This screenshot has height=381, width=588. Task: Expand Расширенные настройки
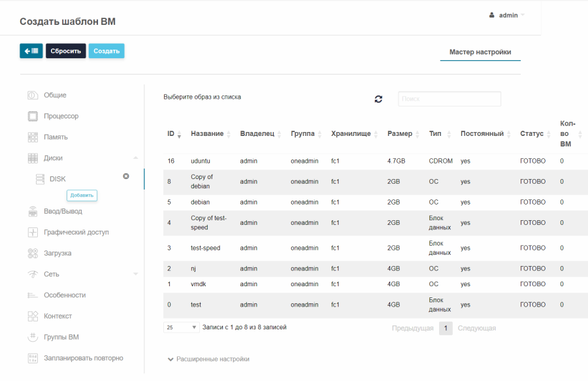click(208, 359)
